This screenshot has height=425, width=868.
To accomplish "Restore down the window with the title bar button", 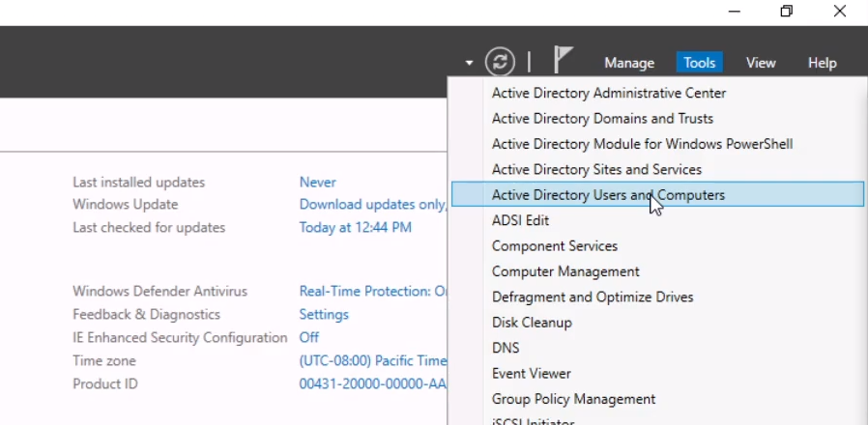I will (787, 12).
